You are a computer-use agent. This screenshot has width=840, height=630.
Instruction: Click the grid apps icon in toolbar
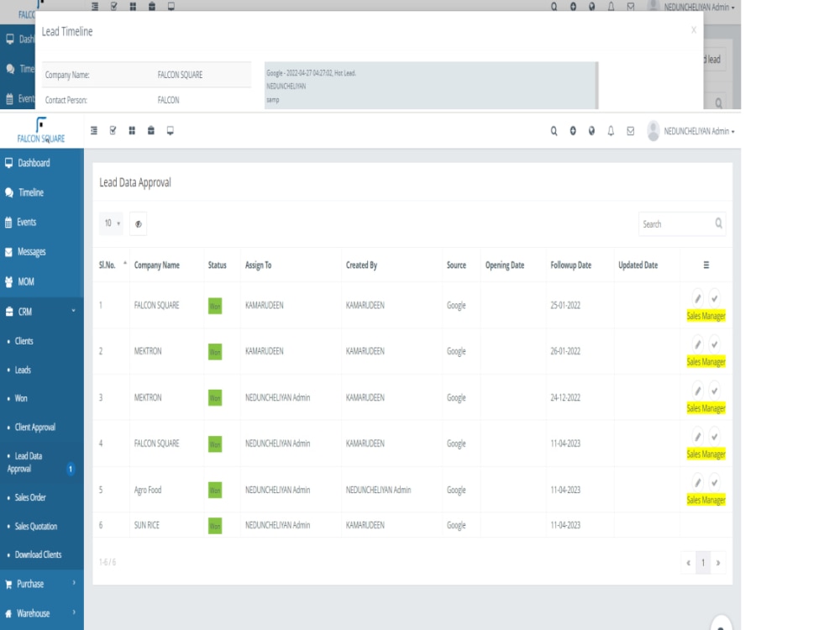(133, 129)
